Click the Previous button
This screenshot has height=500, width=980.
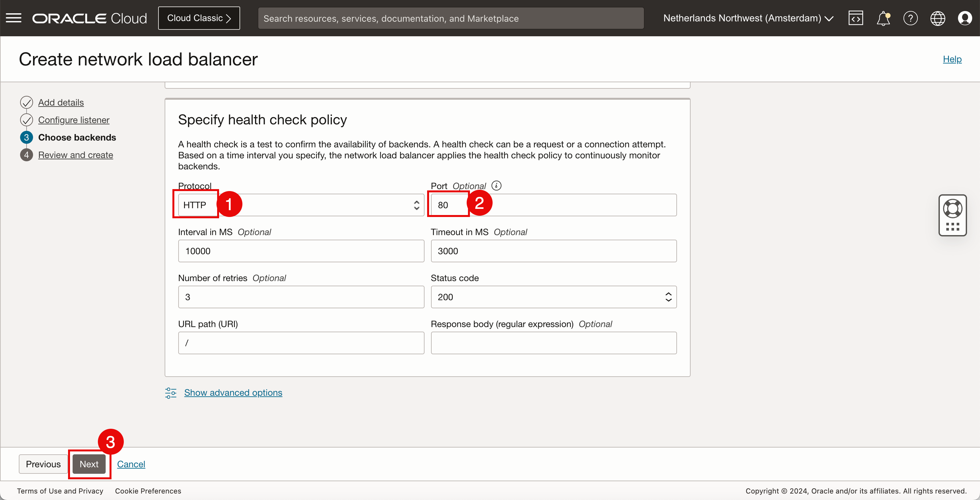(x=43, y=464)
